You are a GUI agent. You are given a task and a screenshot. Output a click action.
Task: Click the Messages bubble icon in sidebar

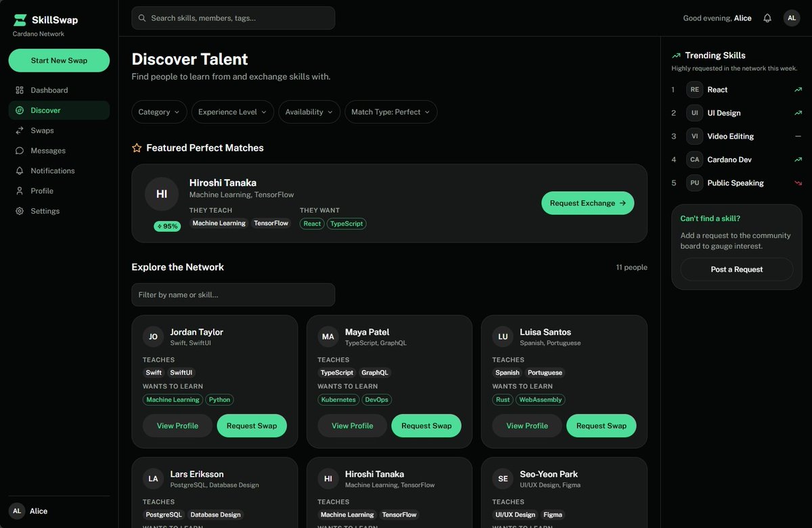click(20, 151)
